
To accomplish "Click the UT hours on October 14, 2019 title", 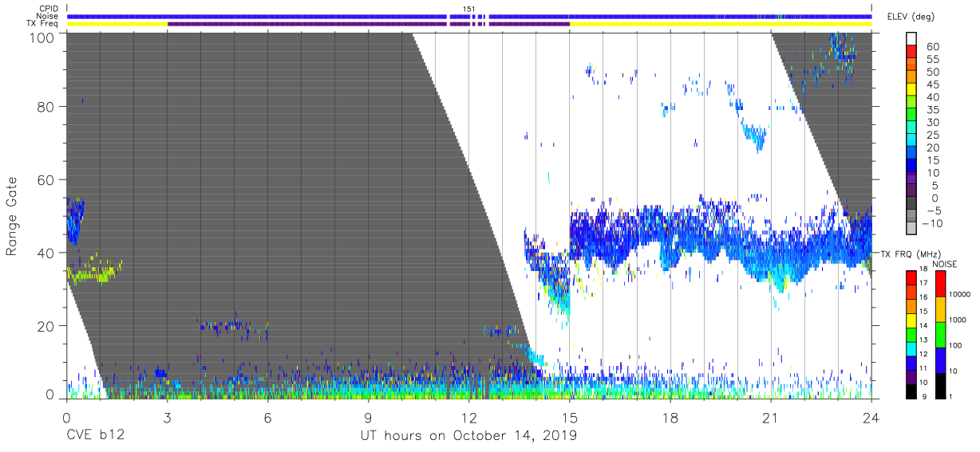I will (x=468, y=435).
